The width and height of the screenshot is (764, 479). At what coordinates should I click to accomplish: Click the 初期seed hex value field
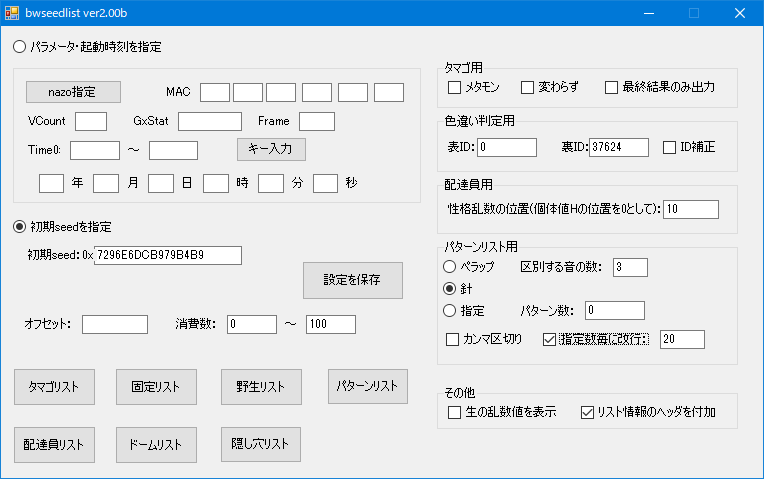pos(168,255)
